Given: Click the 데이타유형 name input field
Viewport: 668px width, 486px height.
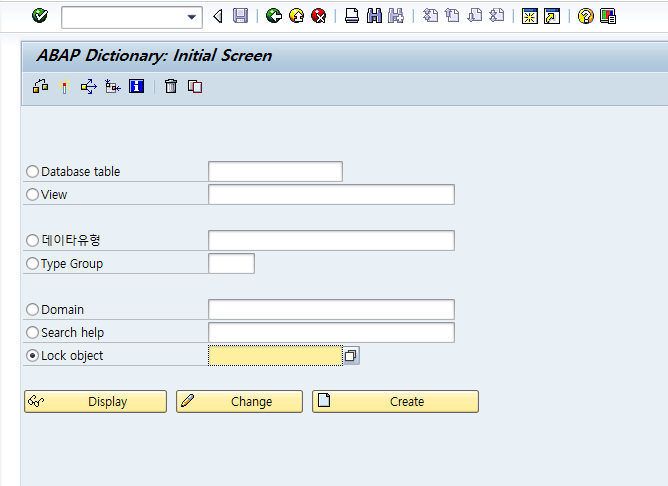Looking at the screenshot, I should click(331, 241).
